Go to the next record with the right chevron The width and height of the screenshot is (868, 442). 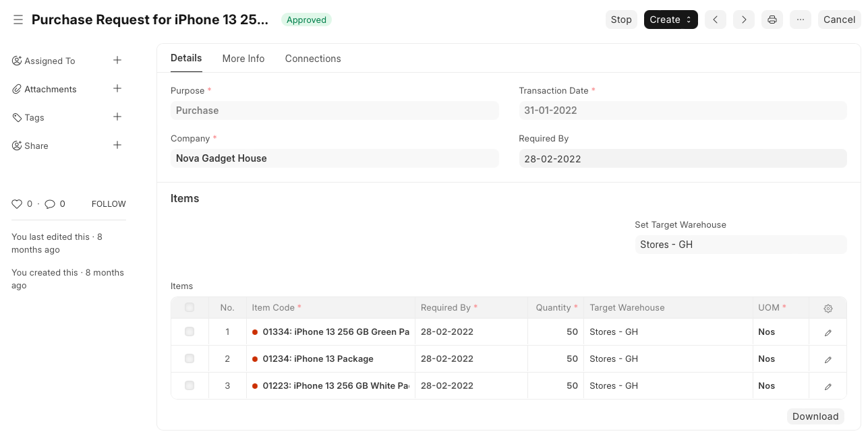coord(743,20)
